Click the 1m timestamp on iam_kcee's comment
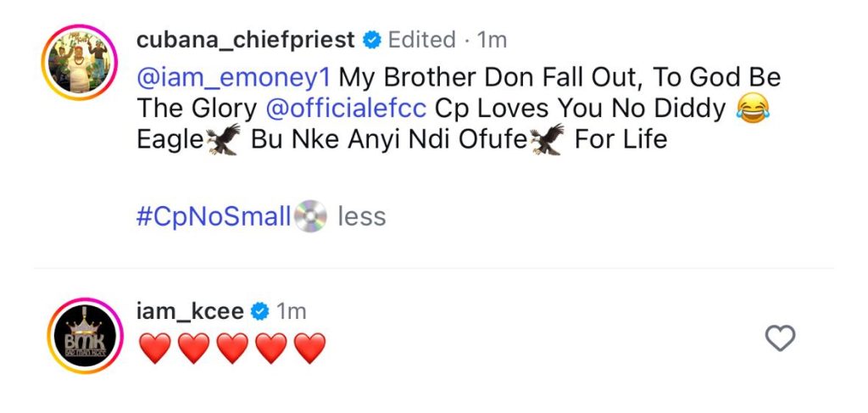Viewport: 868px width, 413px height. [292, 312]
